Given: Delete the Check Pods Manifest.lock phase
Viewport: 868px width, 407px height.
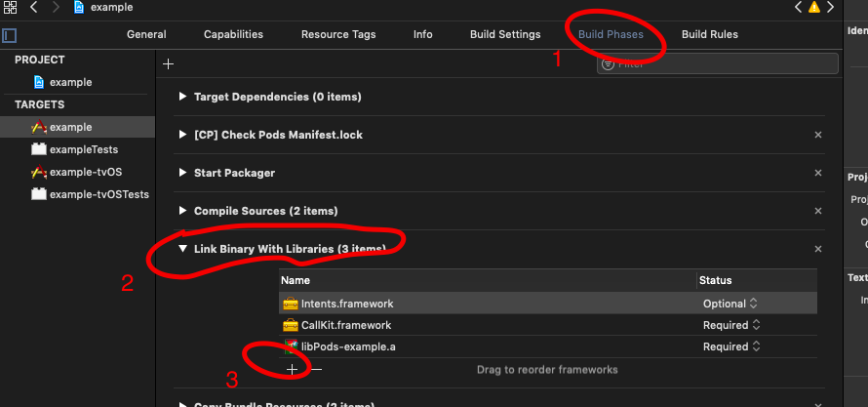Looking at the screenshot, I should click(x=817, y=135).
